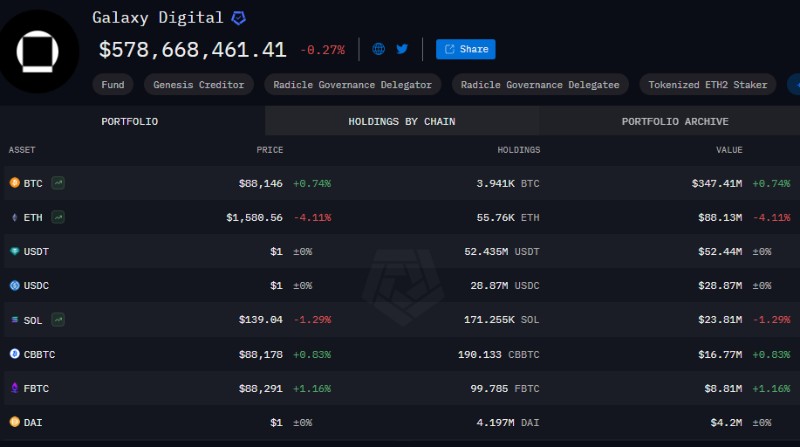Screen dimensions: 800x447
Task: Sort by the Value column header
Action: (x=728, y=150)
